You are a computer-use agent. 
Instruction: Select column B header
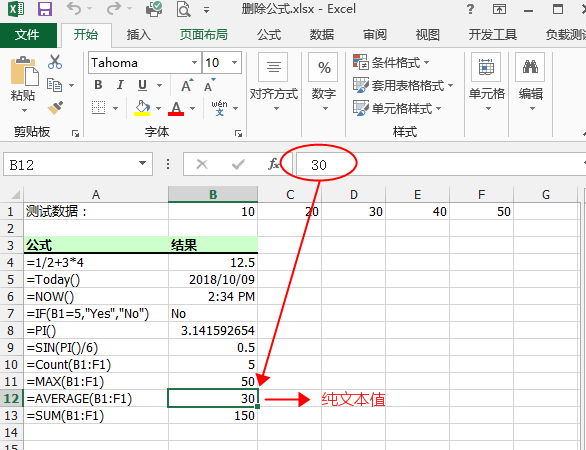[x=213, y=194]
